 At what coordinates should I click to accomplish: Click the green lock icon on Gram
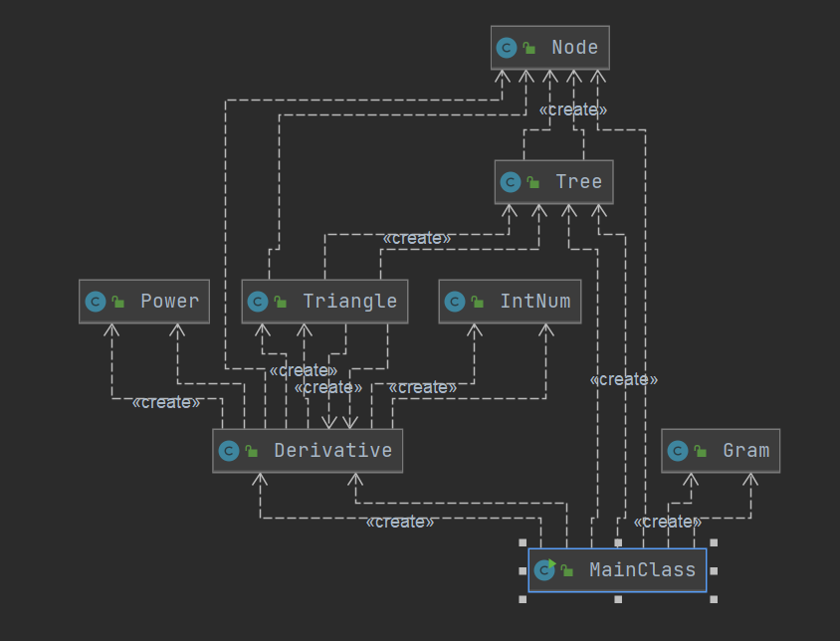pos(701,451)
